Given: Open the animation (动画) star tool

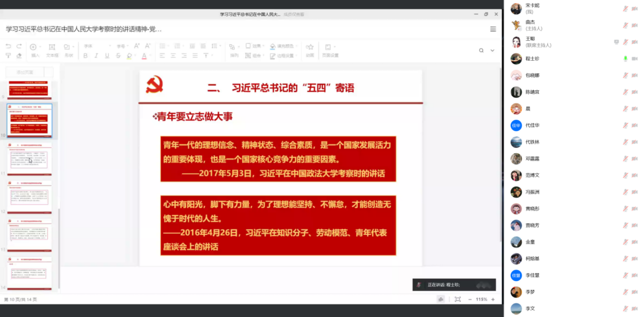Looking at the screenshot, I should [309, 50].
